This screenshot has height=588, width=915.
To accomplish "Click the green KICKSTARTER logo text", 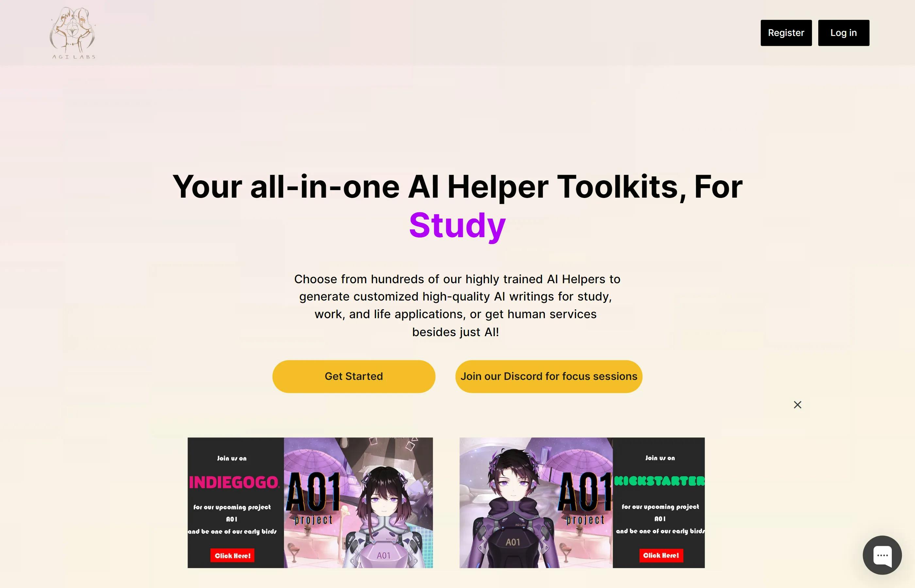I will tap(659, 481).
